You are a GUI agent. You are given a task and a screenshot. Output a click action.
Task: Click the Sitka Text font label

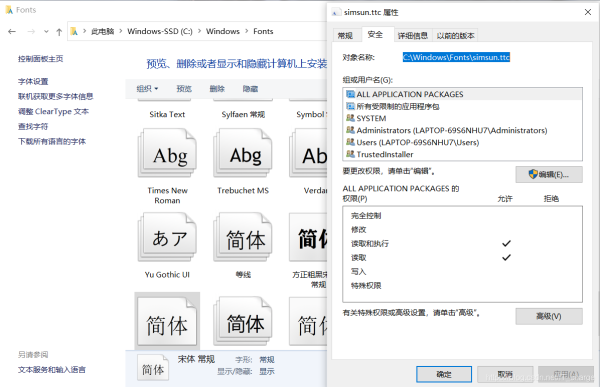point(167,114)
